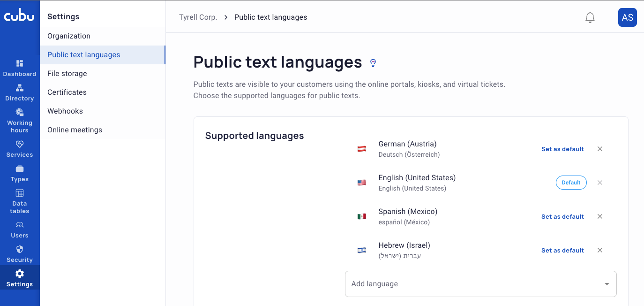644x306 pixels.
Task: Click Public text languages breadcrumb
Action: tap(271, 17)
